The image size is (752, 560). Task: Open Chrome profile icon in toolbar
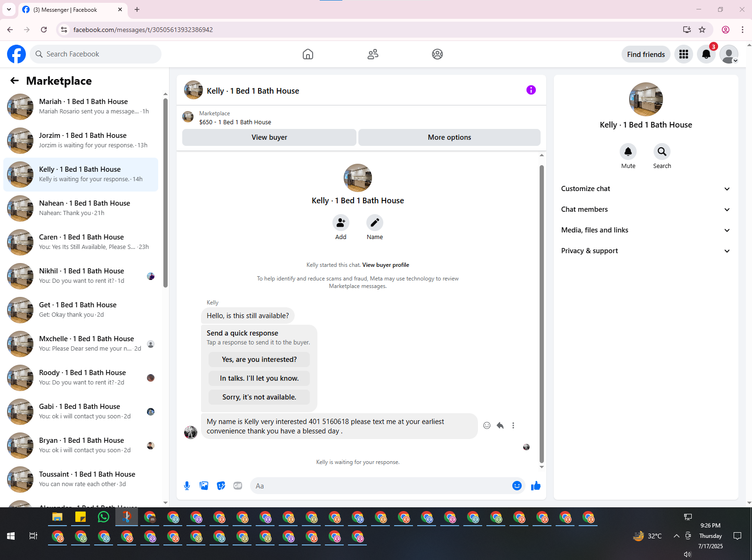click(726, 30)
